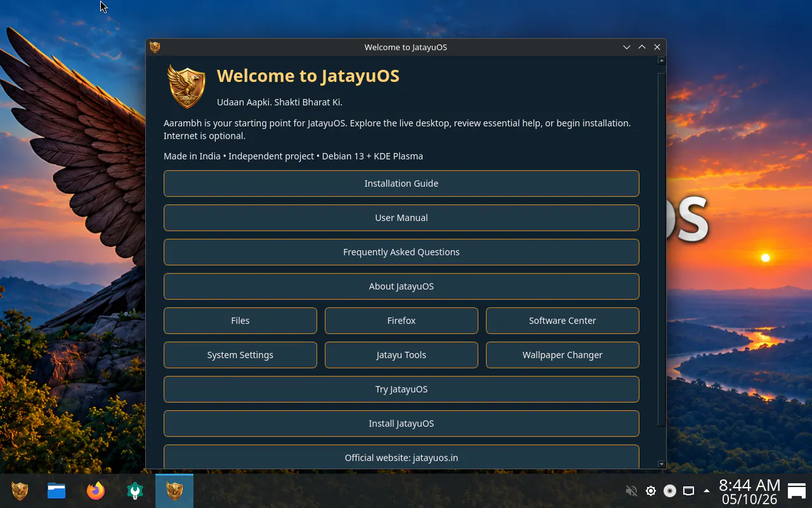Launch Jatayu Tools

coord(402,355)
